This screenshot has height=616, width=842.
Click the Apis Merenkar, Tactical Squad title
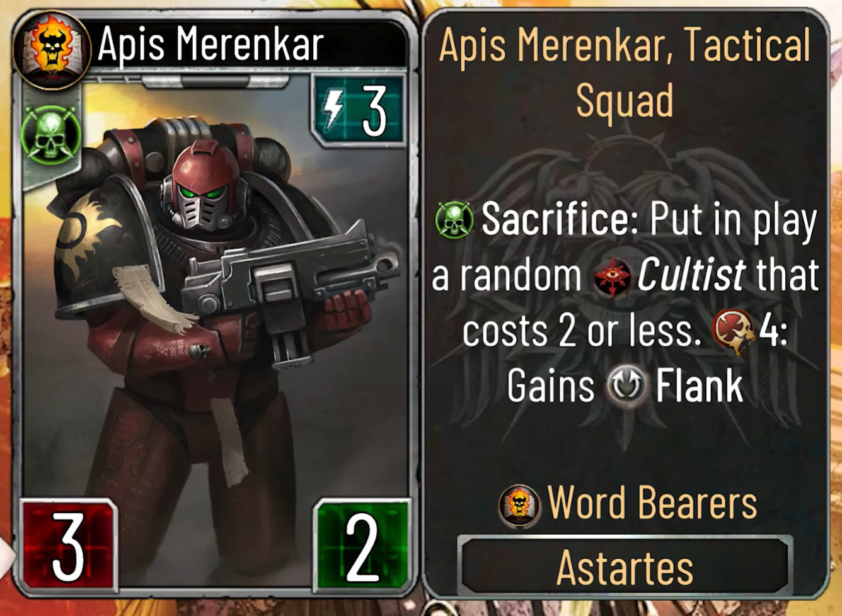coord(625,72)
